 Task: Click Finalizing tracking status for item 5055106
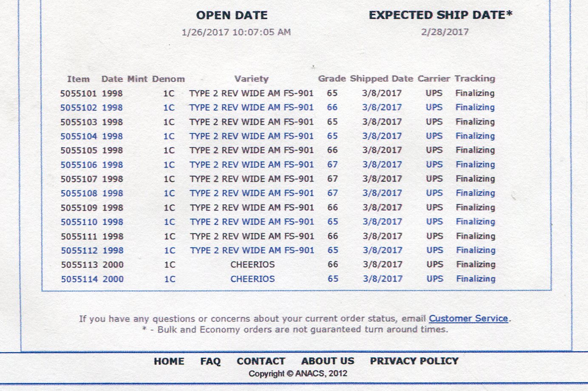pos(475,164)
